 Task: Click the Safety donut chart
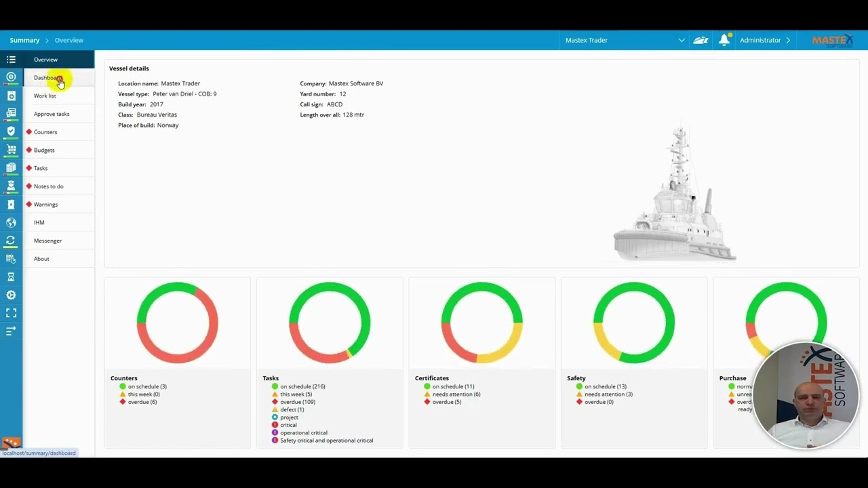coord(634,323)
